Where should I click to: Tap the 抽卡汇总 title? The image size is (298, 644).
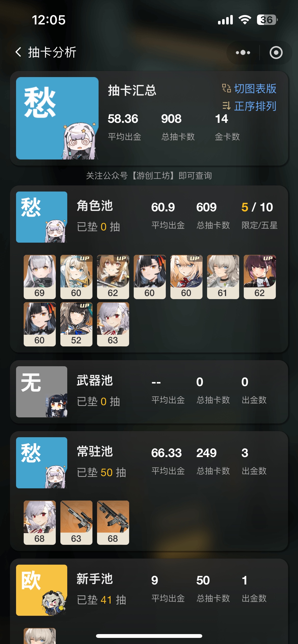point(132,90)
